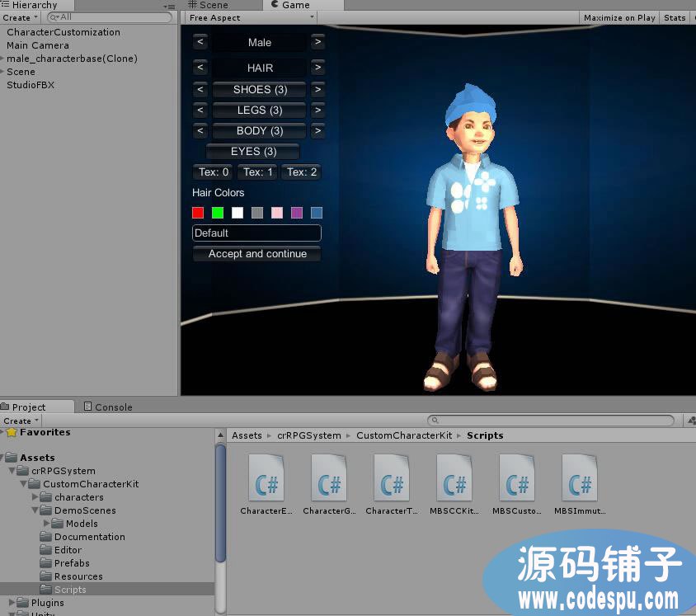The height and width of the screenshot is (616, 696).
Task: Select Main Camera in Hierarchy
Action: 38,45
